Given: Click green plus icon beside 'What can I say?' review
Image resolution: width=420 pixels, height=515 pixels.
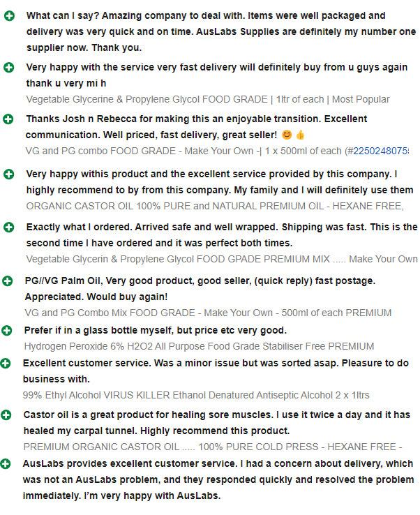Looking at the screenshot, I should coord(9,15).
